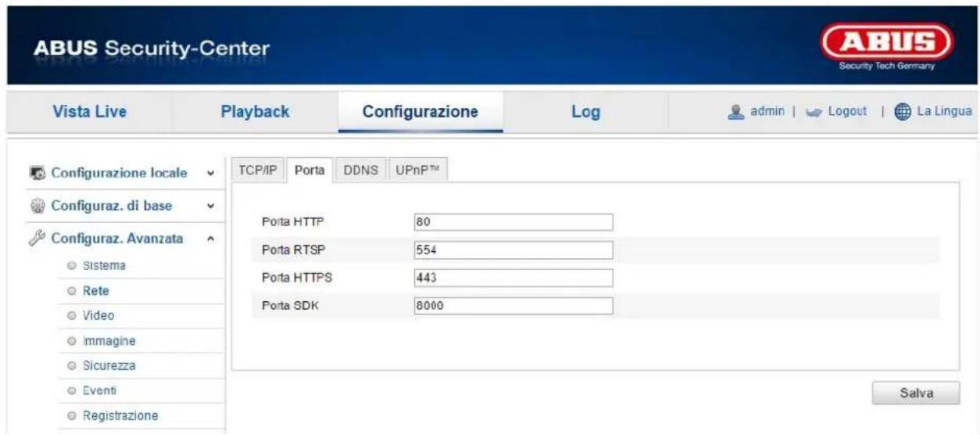Click the Porta SDK label
This screenshot has height=435, width=980.
(291, 306)
